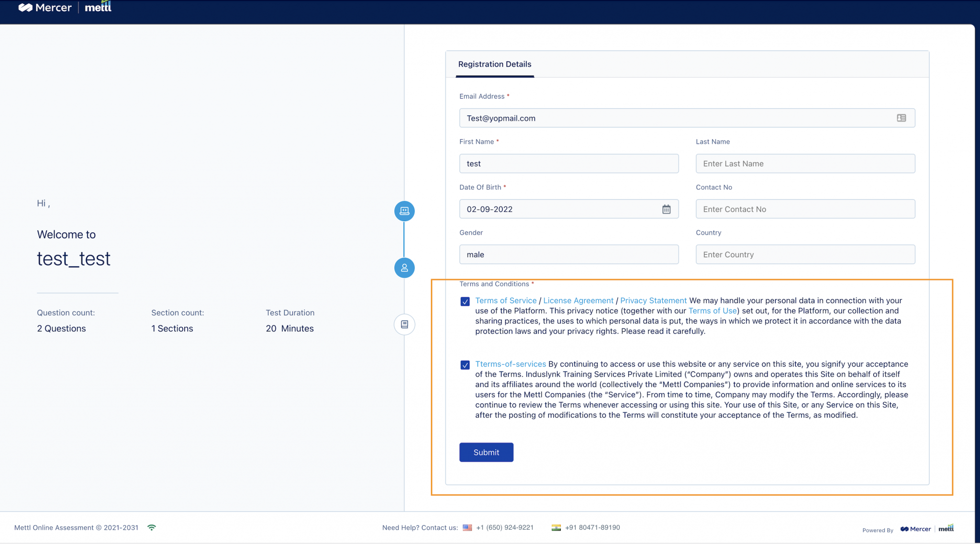Select the person step icon on the progress timeline
980x545 pixels.
click(x=404, y=268)
